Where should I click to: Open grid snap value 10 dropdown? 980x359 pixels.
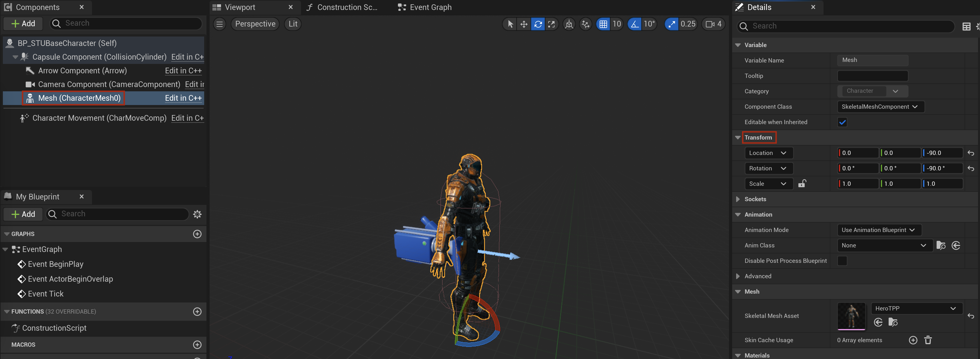coord(616,24)
